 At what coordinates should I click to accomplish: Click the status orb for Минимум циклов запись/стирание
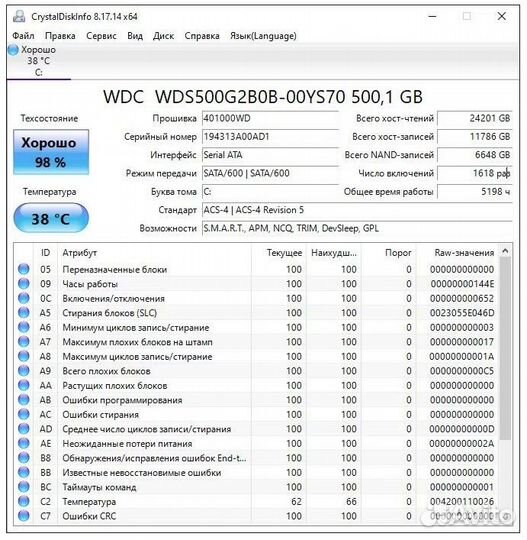[x=24, y=327]
